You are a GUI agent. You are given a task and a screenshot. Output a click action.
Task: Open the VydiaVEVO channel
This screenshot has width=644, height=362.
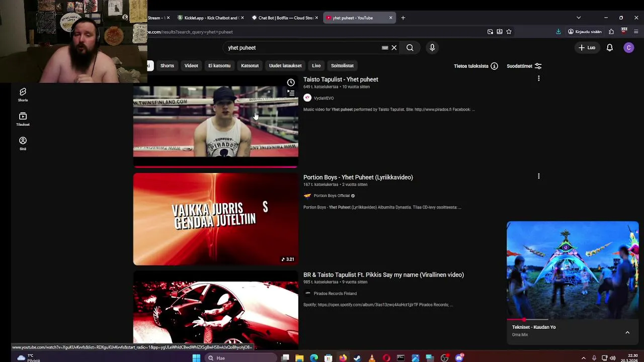coord(324,98)
